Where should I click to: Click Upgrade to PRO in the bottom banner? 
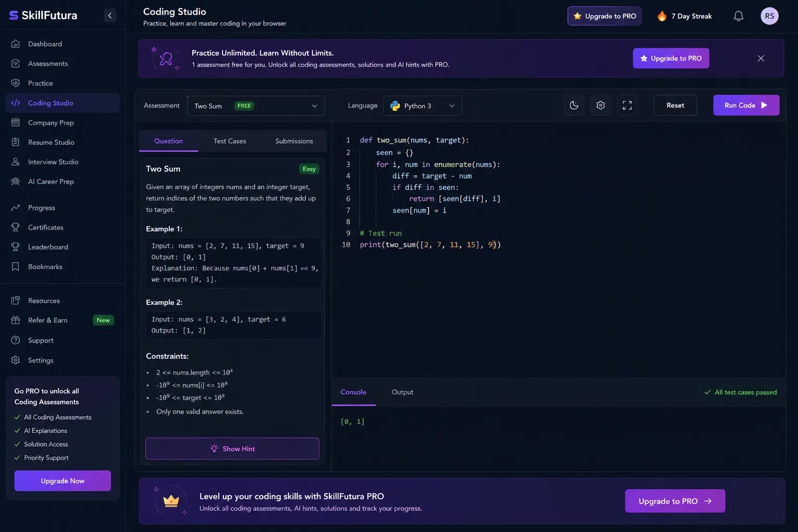675,501
